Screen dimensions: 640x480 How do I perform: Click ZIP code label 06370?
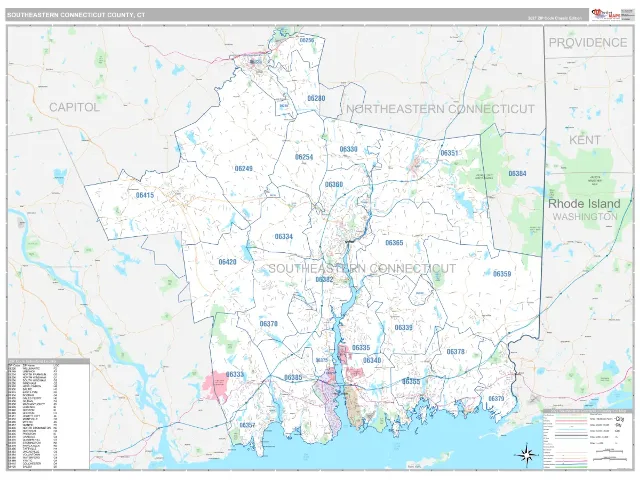coord(269,324)
